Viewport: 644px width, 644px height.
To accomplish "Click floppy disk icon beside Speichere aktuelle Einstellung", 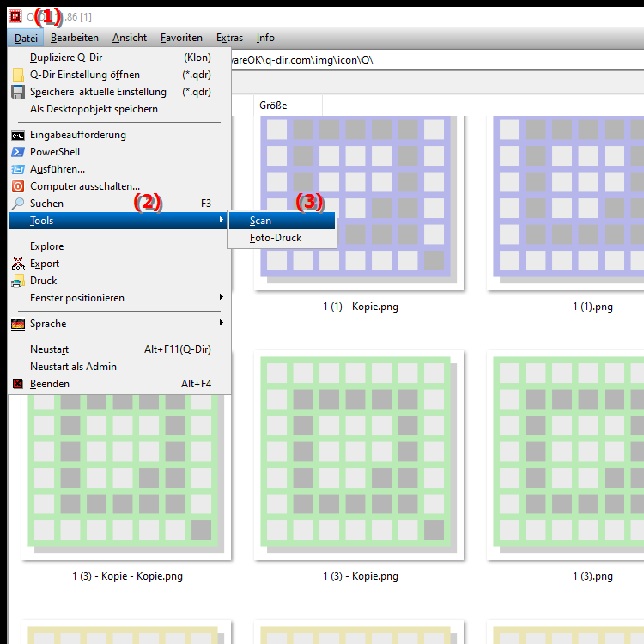I will click(x=18, y=92).
